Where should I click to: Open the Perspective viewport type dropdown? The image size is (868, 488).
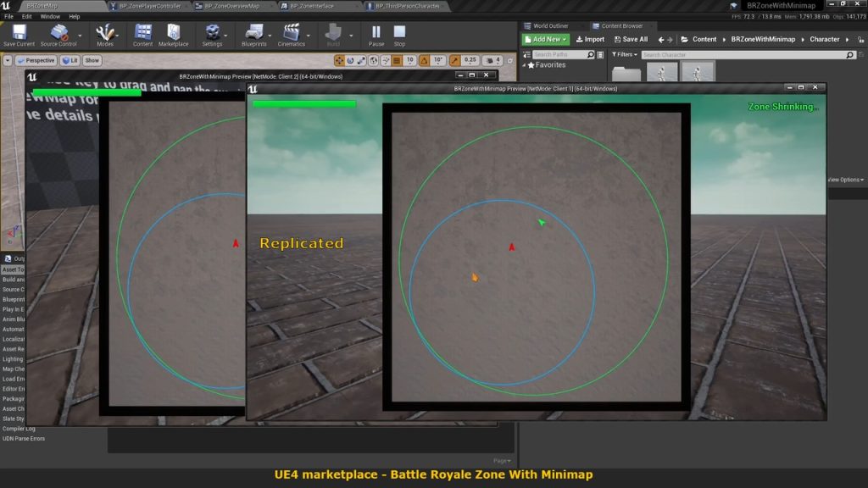pos(36,61)
